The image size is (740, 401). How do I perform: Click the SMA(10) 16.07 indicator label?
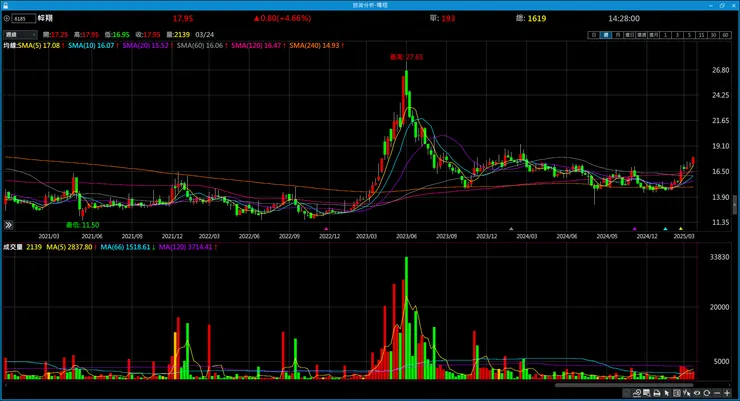(91, 46)
